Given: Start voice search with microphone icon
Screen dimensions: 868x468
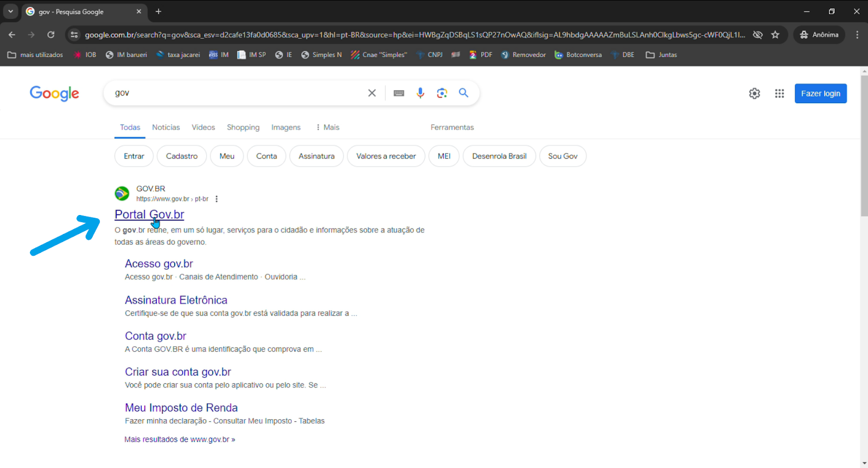Looking at the screenshot, I should [420, 93].
